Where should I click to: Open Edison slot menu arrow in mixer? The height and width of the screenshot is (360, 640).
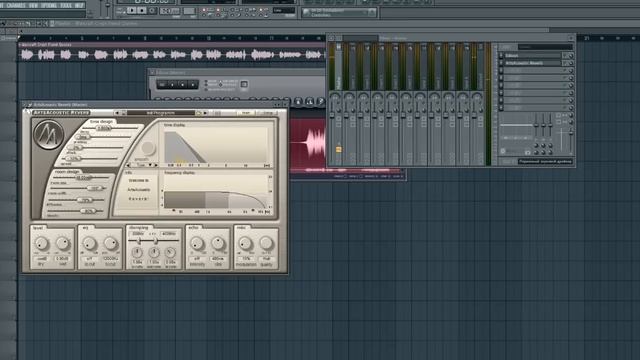tap(501, 56)
